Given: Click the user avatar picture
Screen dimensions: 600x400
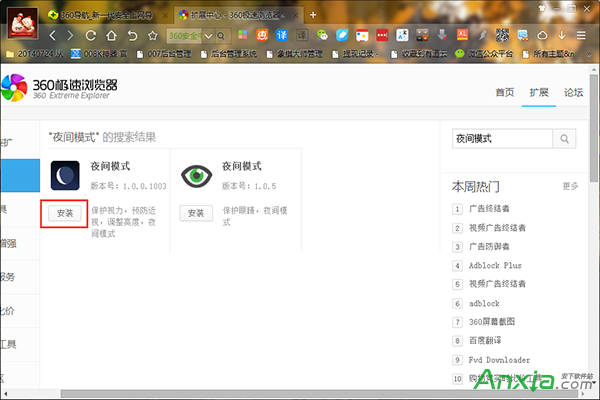Looking at the screenshot, I should [23, 23].
